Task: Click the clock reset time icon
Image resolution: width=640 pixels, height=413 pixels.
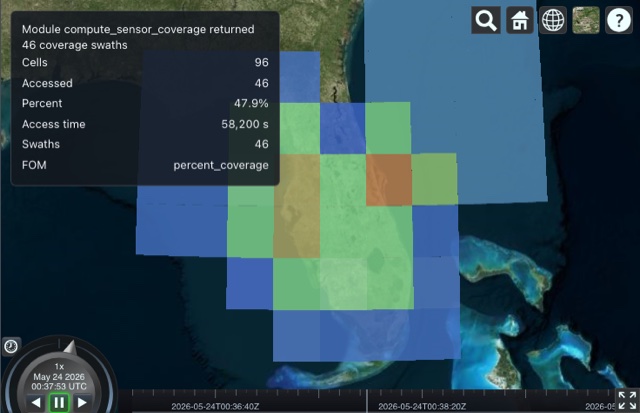Action: click(x=11, y=346)
